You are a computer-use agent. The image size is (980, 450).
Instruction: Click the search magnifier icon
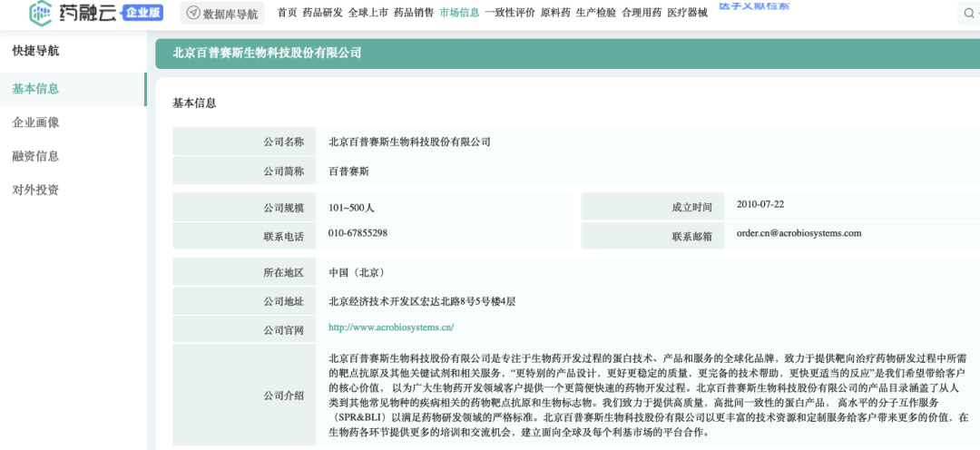coord(968,13)
